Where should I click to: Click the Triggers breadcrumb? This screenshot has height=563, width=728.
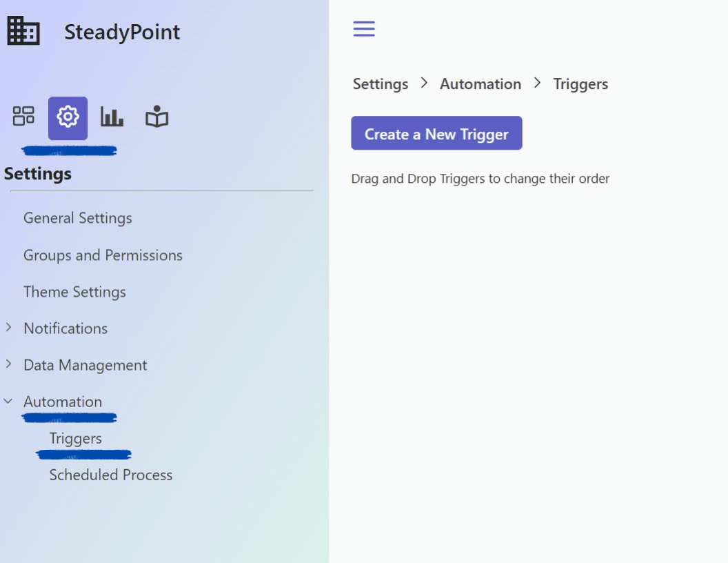click(580, 84)
